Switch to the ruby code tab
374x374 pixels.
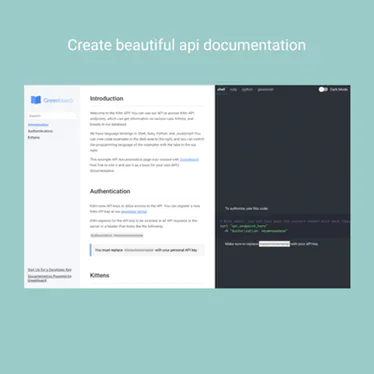pos(233,89)
